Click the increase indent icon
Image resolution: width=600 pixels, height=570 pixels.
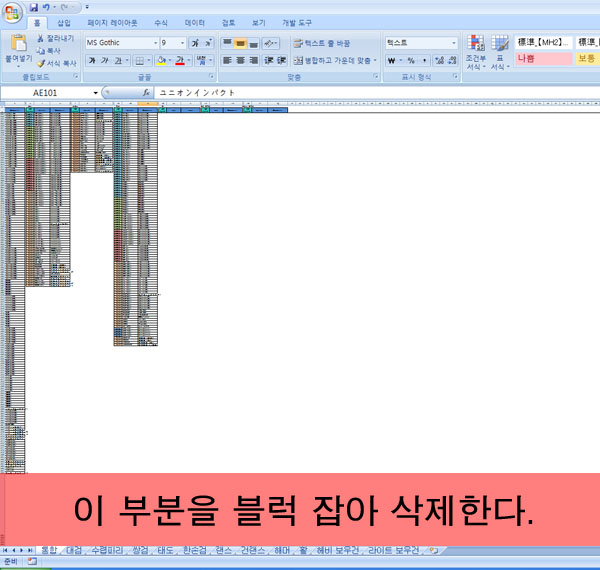(x=282, y=60)
